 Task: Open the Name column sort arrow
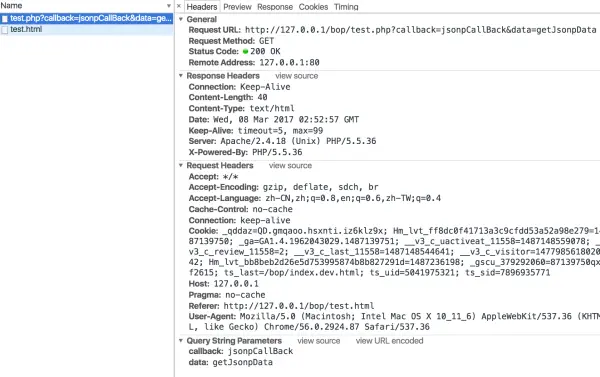click(168, 6)
